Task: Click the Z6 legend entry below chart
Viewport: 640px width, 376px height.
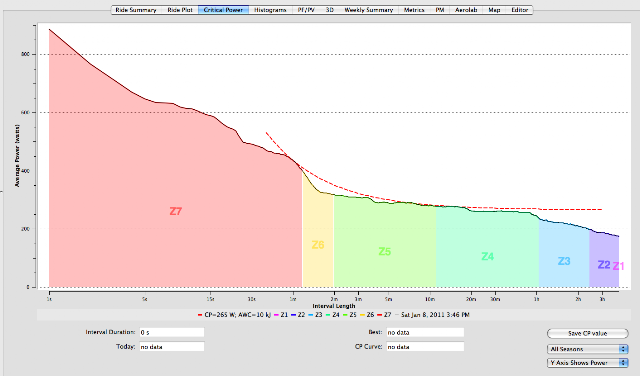Action: pos(367,315)
